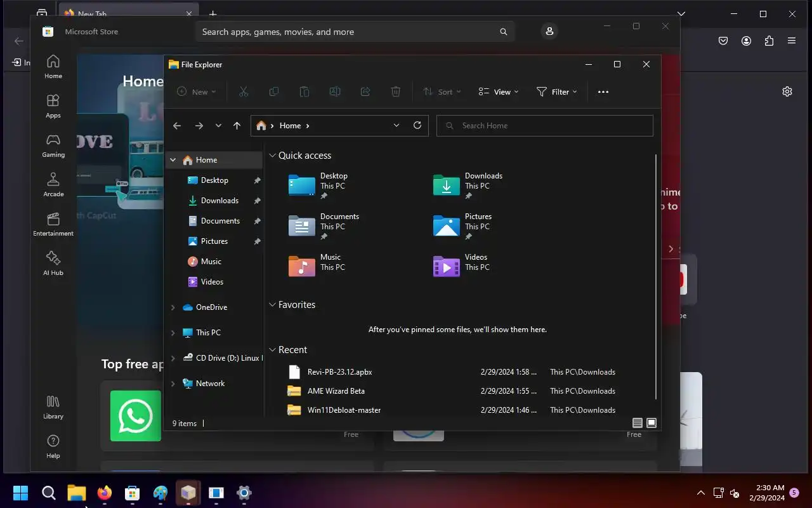Open the View dropdown menu

[x=499, y=92]
